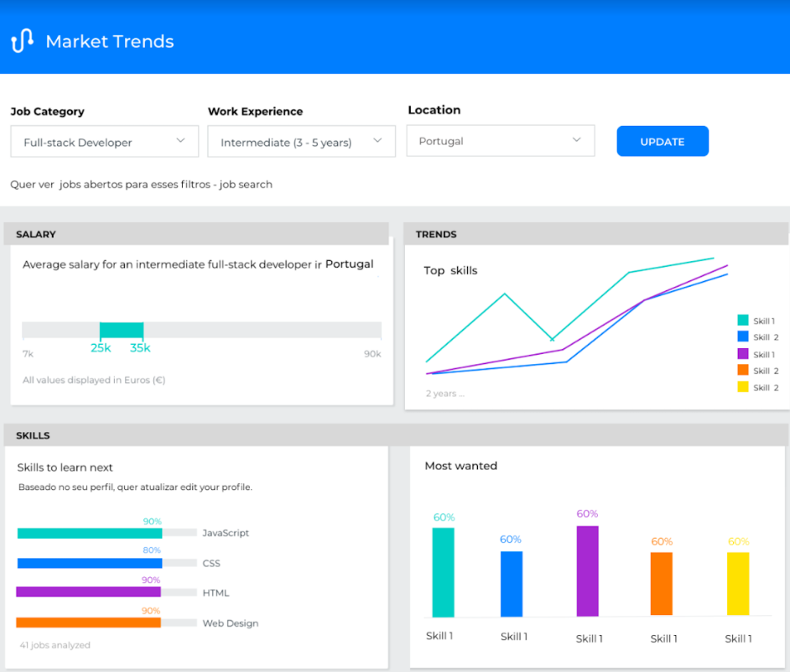Select the teal Skill 1 legend swatch
The width and height of the screenshot is (790, 672).
click(x=743, y=320)
